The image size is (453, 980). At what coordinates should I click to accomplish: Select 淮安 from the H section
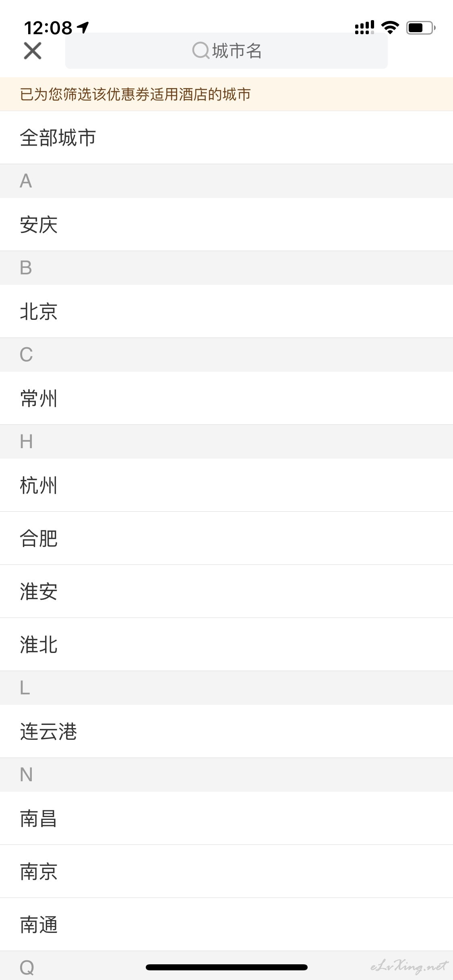coord(226,591)
